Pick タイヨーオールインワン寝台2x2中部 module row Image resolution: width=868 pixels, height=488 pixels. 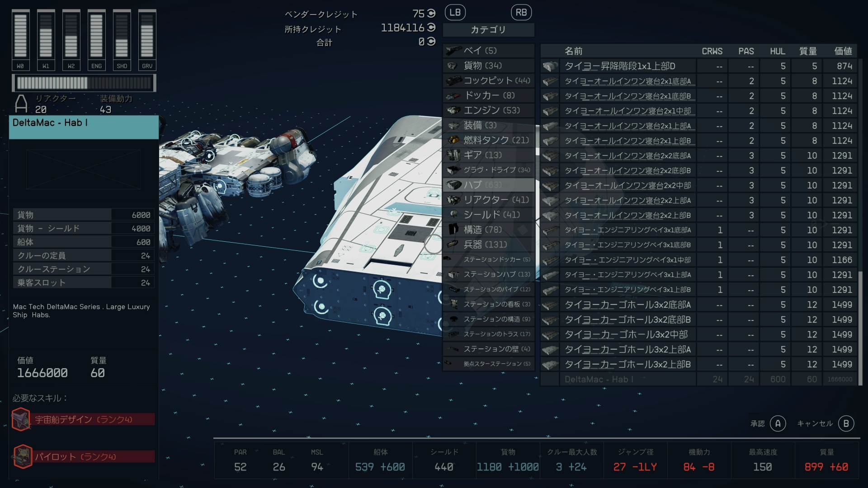pos(627,186)
